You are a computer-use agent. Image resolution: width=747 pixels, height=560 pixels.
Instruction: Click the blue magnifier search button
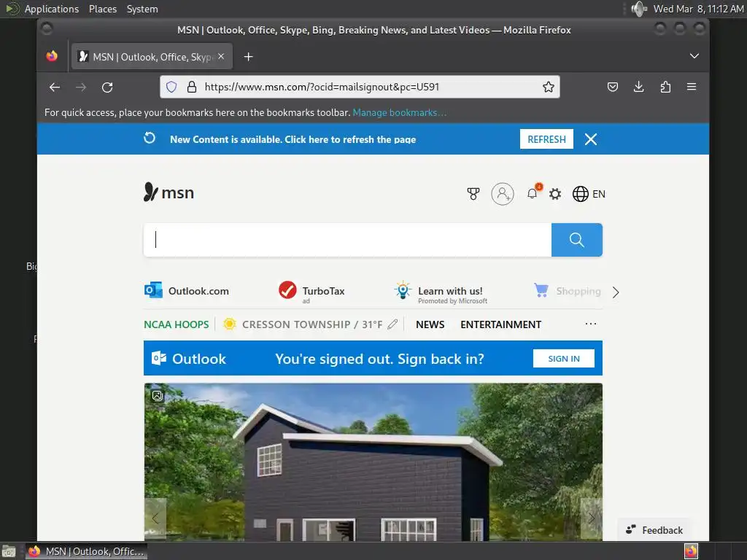point(577,239)
